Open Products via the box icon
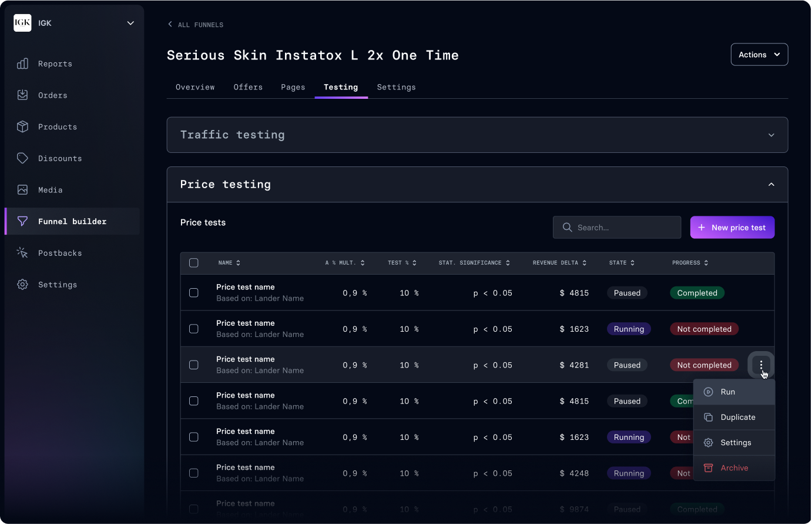 coord(22,126)
